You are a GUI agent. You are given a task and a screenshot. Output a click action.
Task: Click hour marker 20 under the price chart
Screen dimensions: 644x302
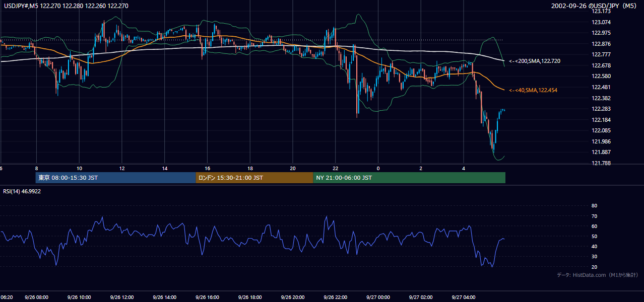pyautogui.click(x=293, y=168)
